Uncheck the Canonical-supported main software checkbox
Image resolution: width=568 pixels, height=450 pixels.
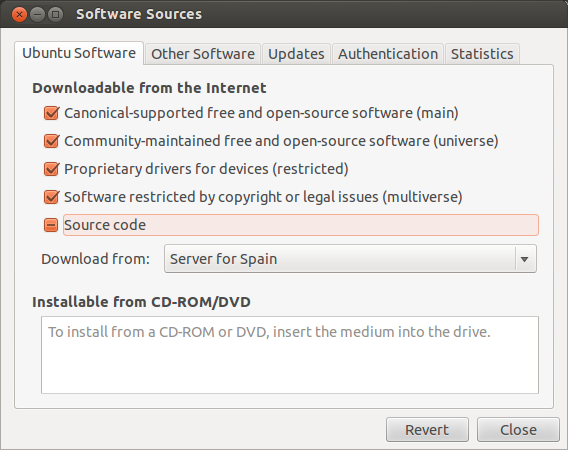pos(51,113)
